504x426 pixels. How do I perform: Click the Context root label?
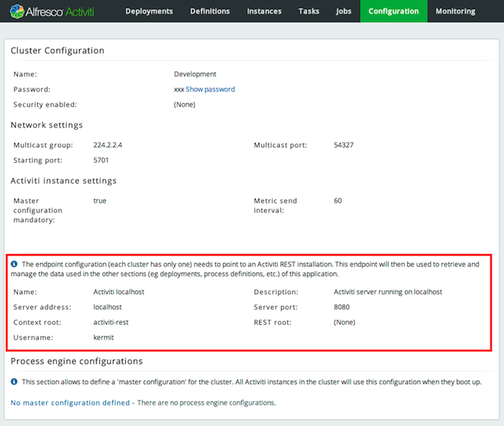click(37, 322)
